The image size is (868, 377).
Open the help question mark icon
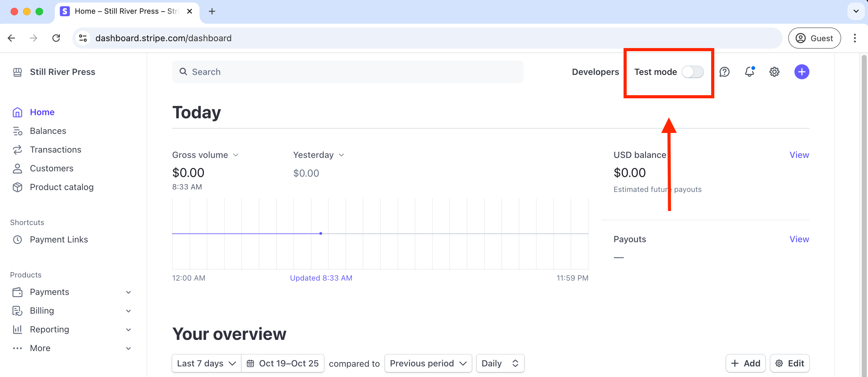click(x=725, y=72)
